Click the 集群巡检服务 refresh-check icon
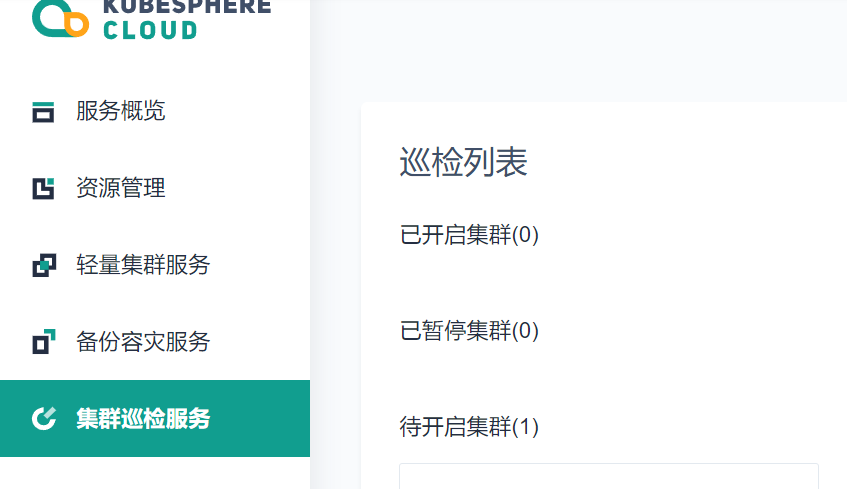The height and width of the screenshot is (489, 847). pyautogui.click(x=44, y=419)
